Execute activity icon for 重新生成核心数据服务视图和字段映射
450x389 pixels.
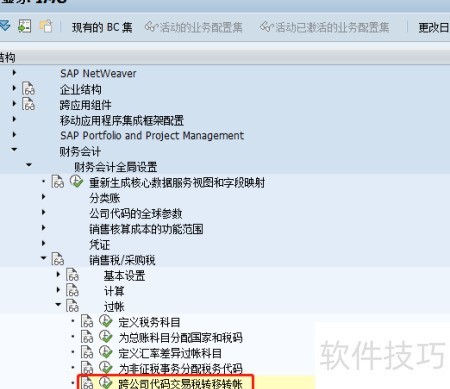[x=77, y=182]
